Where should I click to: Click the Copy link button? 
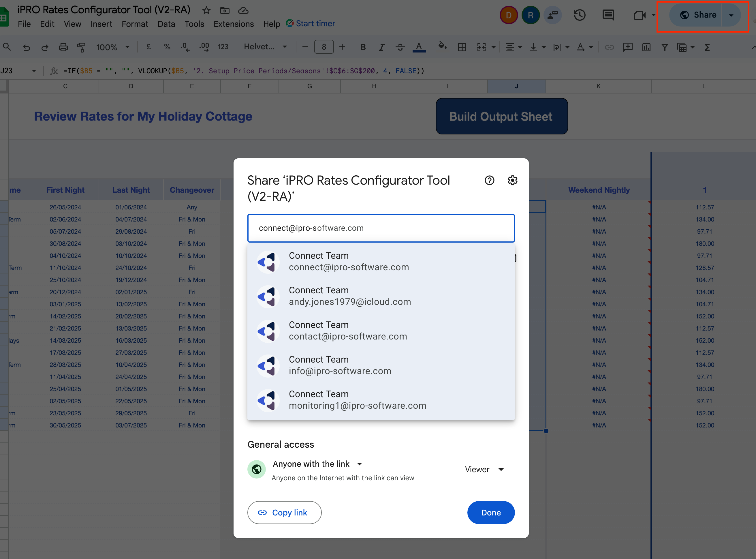[x=284, y=512]
